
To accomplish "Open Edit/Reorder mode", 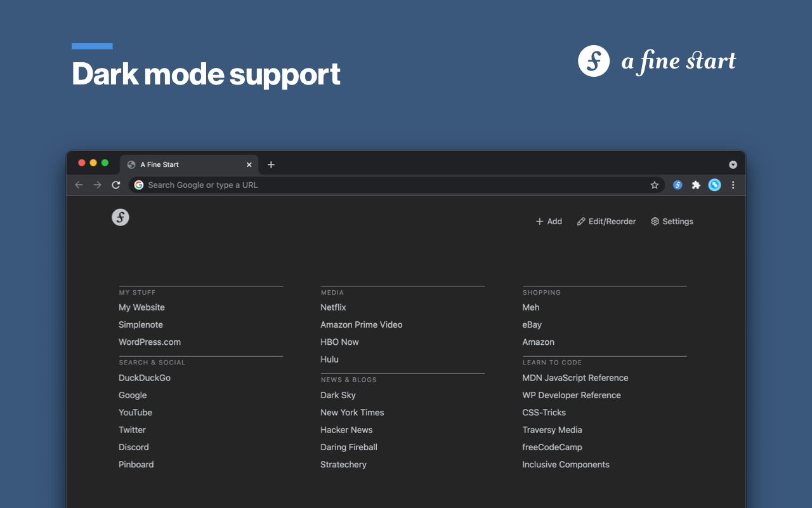I will point(606,222).
